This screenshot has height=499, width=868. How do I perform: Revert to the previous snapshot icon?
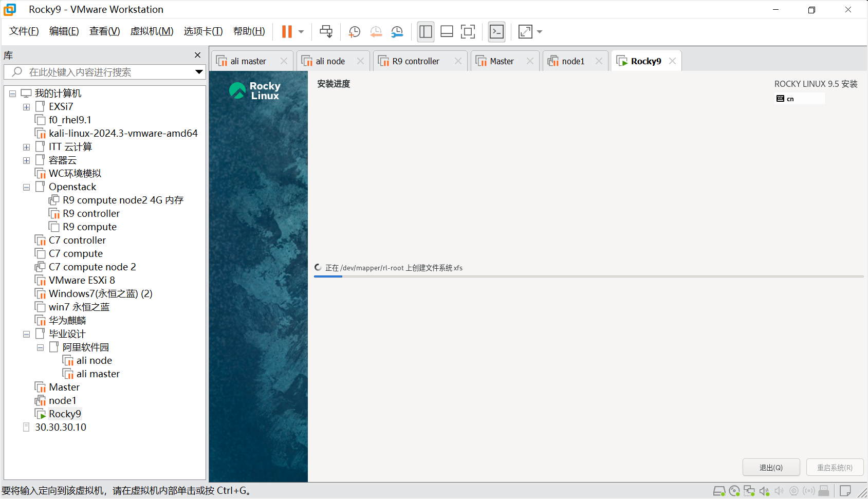376,32
